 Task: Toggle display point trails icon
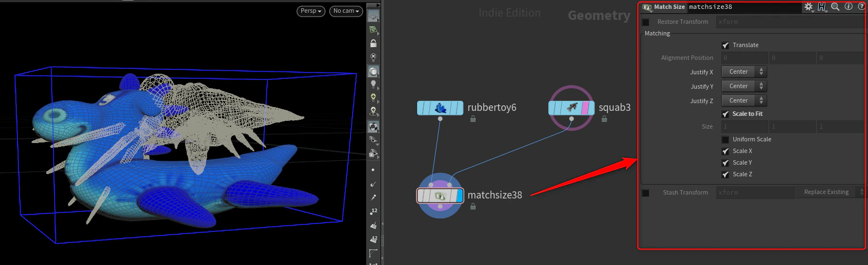pos(373,197)
